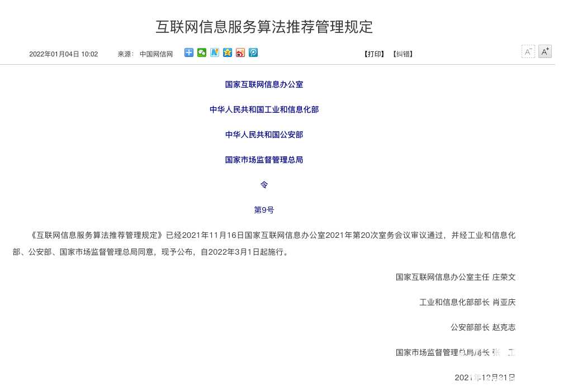Viewport: 563px width, 392px height.
Task: Click the blue letter P share icon
Action: point(253,52)
